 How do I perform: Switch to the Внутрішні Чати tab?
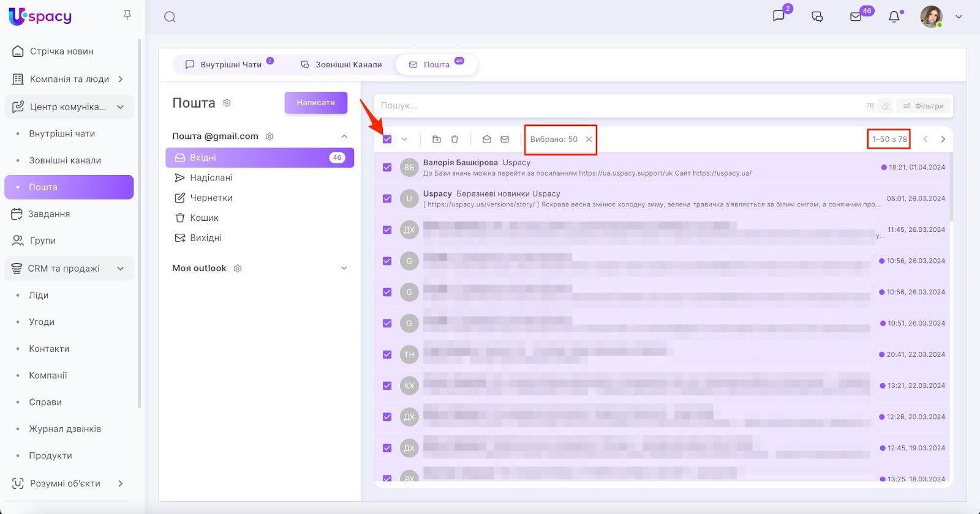224,64
